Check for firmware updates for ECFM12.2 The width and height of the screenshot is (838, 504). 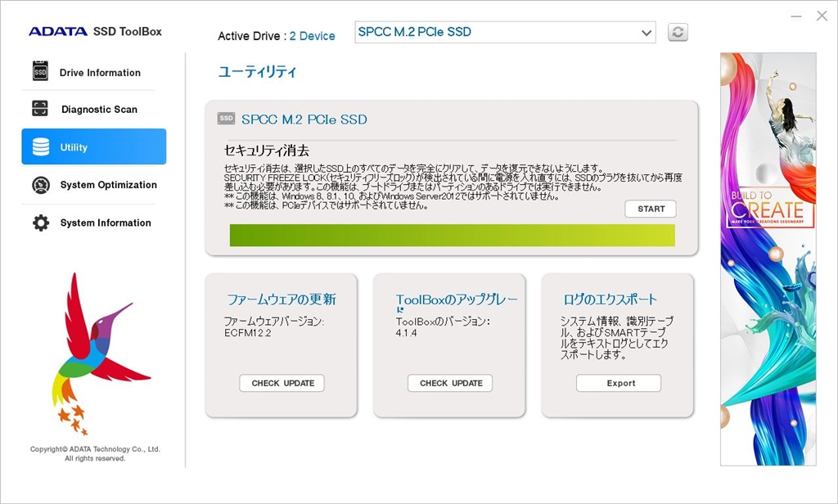pyautogui.click(x=282, y=383)
